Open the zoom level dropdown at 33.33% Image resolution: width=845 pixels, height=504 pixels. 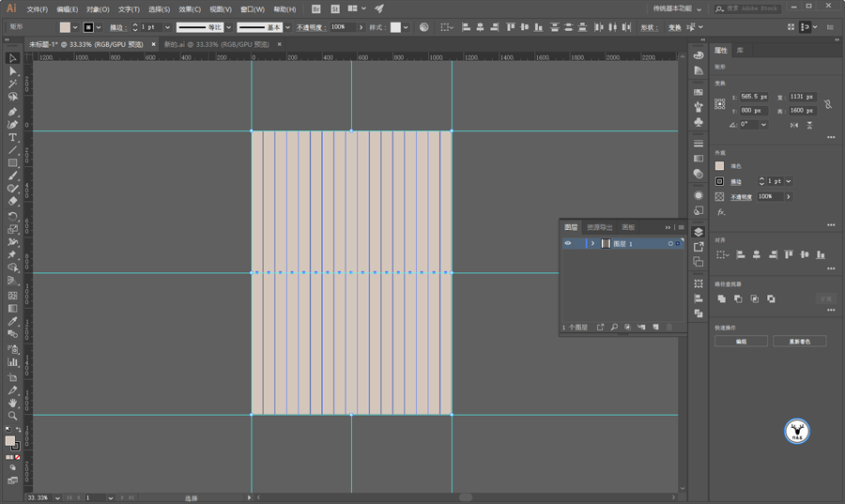click(57, 498)
